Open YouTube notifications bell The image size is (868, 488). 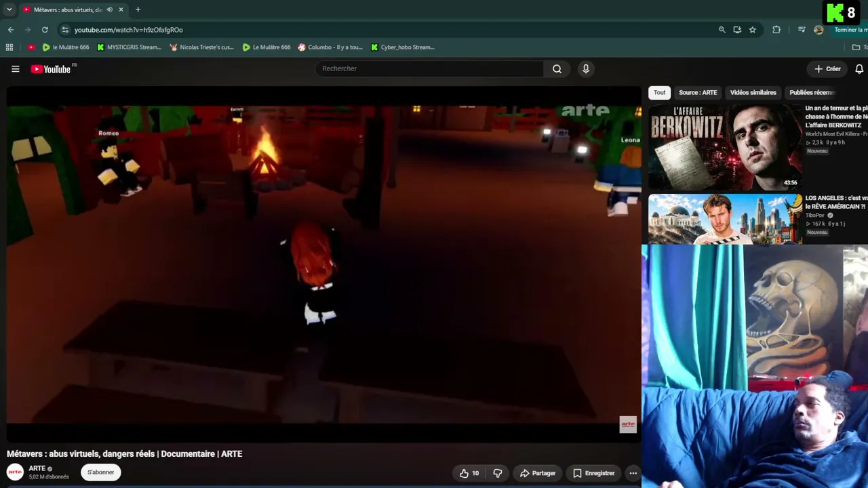pos(859,68)
